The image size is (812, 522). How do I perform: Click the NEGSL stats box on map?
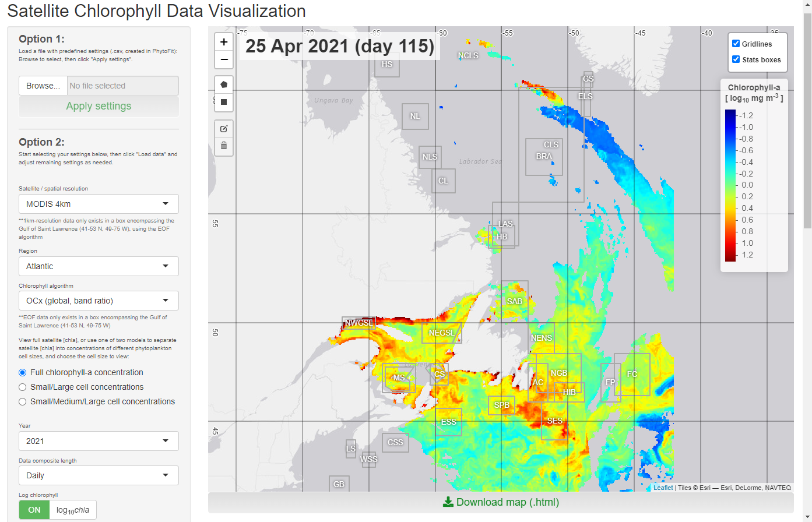(x=441, y=333)
